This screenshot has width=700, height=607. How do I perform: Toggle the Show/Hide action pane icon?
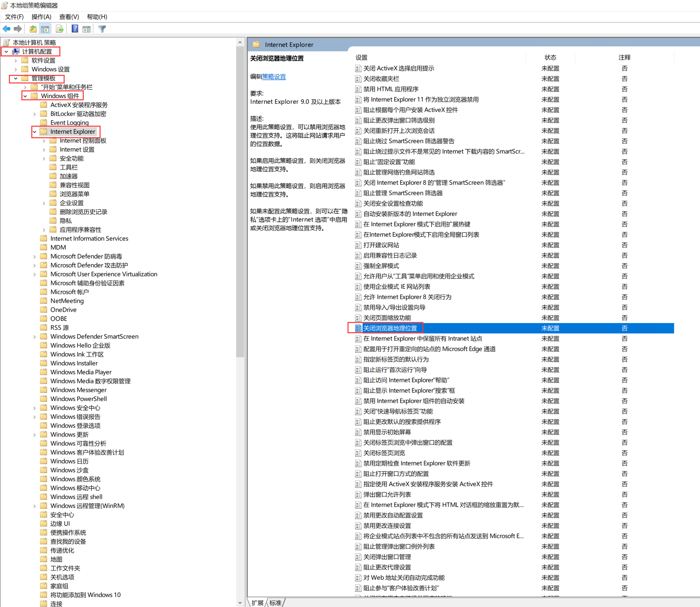[87, 29]
